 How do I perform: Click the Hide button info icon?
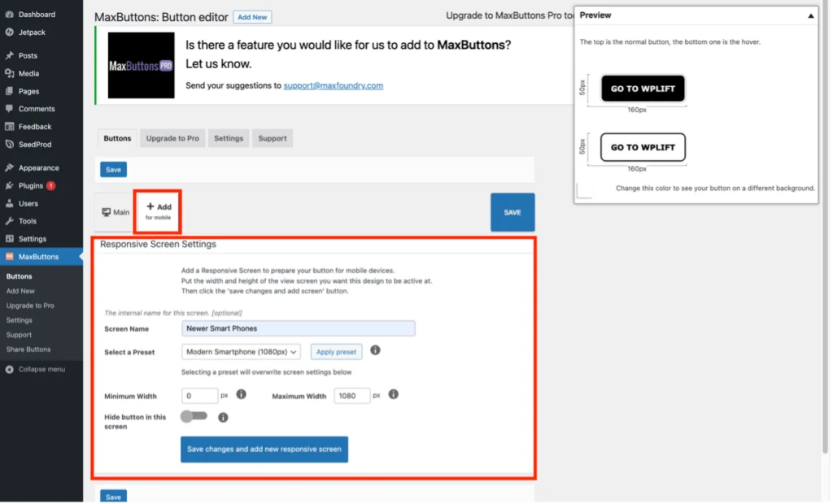[224, 419]
